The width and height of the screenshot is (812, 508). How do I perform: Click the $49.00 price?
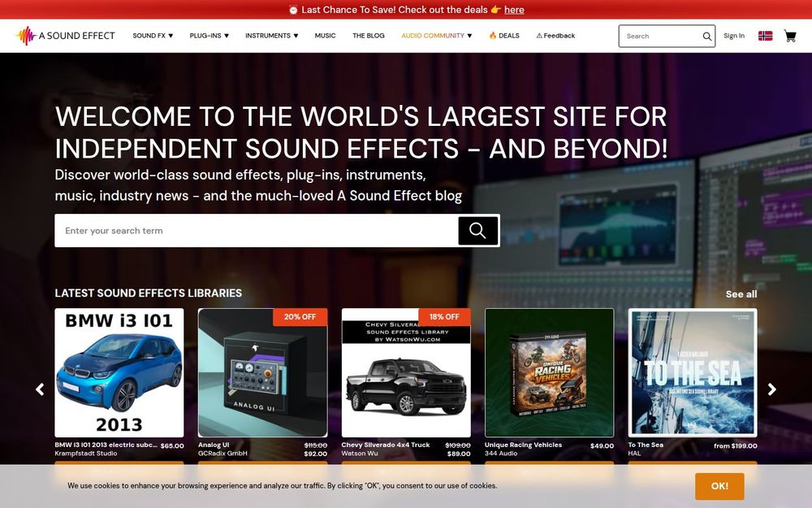[x=603, y=445]
